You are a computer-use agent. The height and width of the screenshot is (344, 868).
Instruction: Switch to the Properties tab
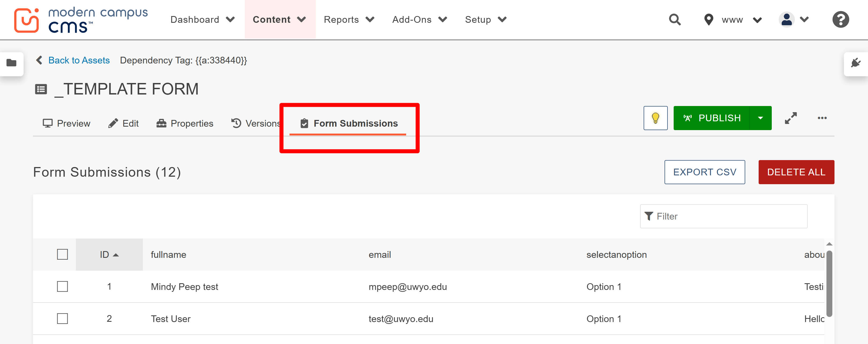tap(185, 123)
